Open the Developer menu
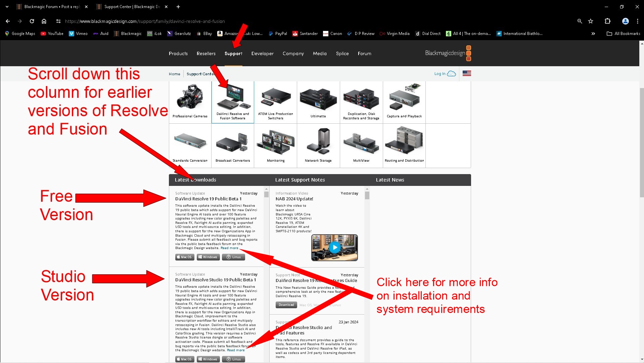 [x=263, y=53]
